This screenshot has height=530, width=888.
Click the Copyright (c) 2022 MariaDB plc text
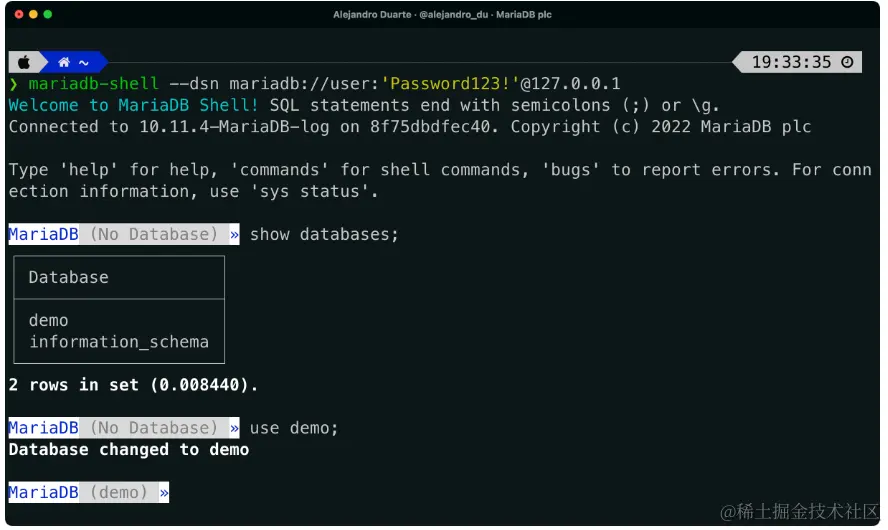click(x=661, y=127)
